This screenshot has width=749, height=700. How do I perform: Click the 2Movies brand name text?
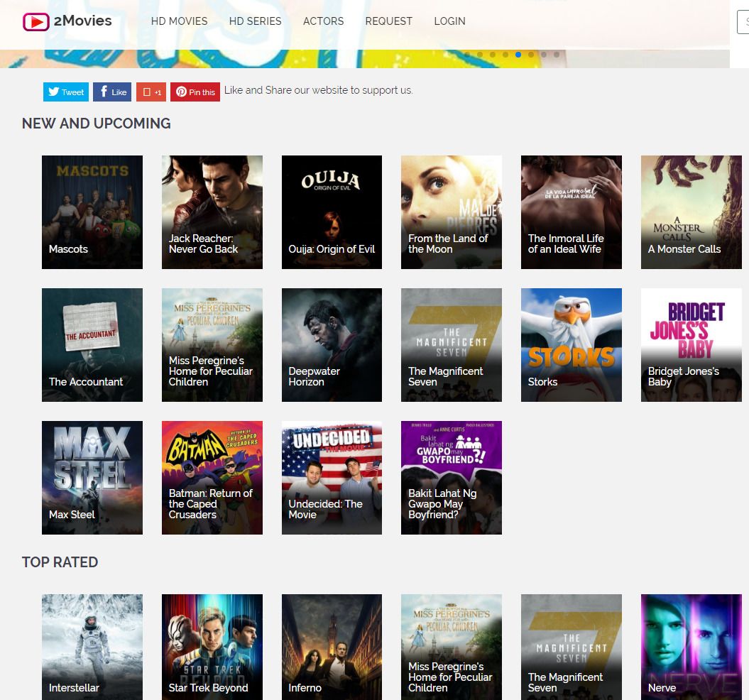[82, 21]
